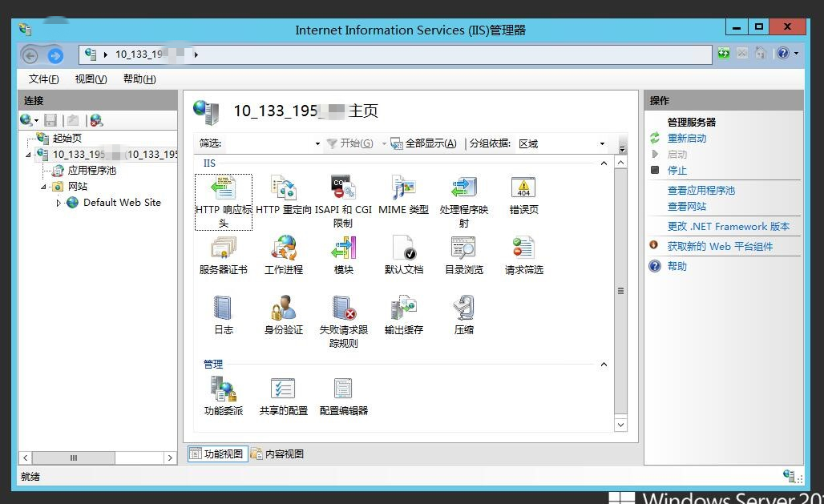Collapse the 管理 section group

(604, 365)
